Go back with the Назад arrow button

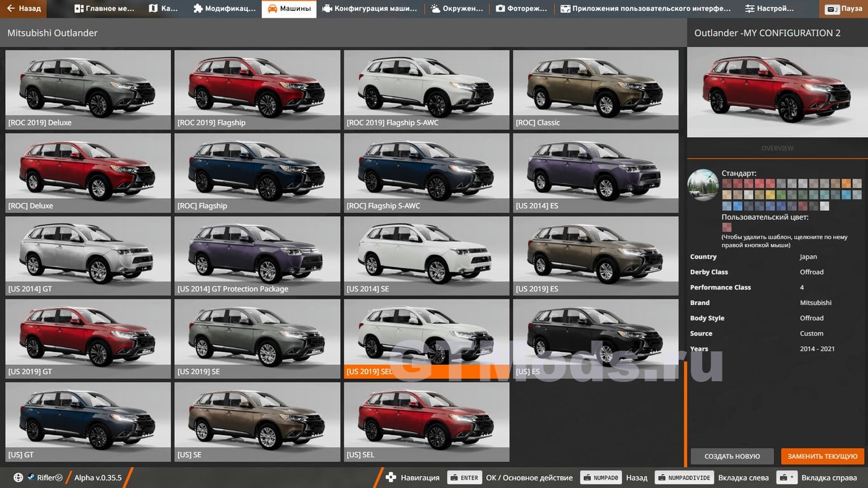pyautogui.click(x=24, y=9)
